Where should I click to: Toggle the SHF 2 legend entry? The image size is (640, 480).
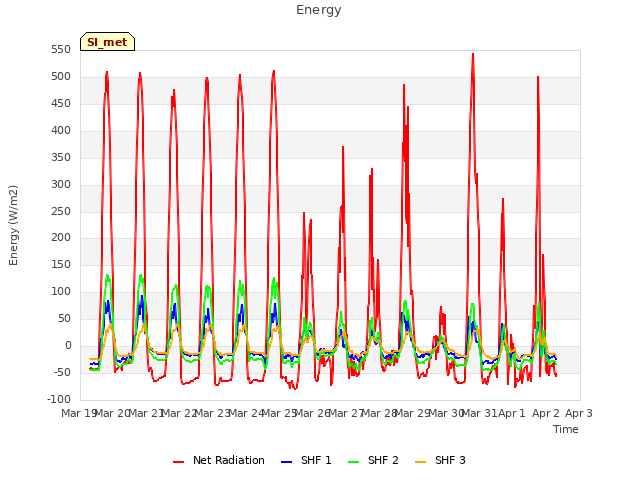point(373,460)
